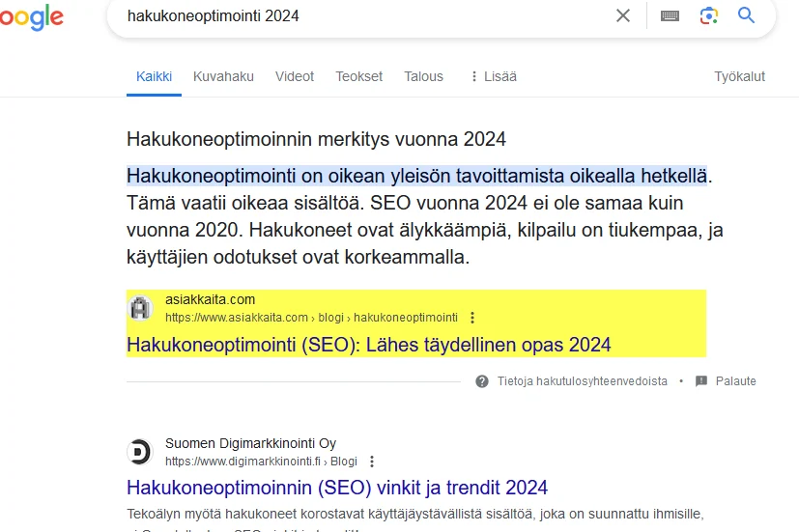Viewport: 799px width, 532px height.
Task: Open the question mark info icon
Action: [482, 381]
